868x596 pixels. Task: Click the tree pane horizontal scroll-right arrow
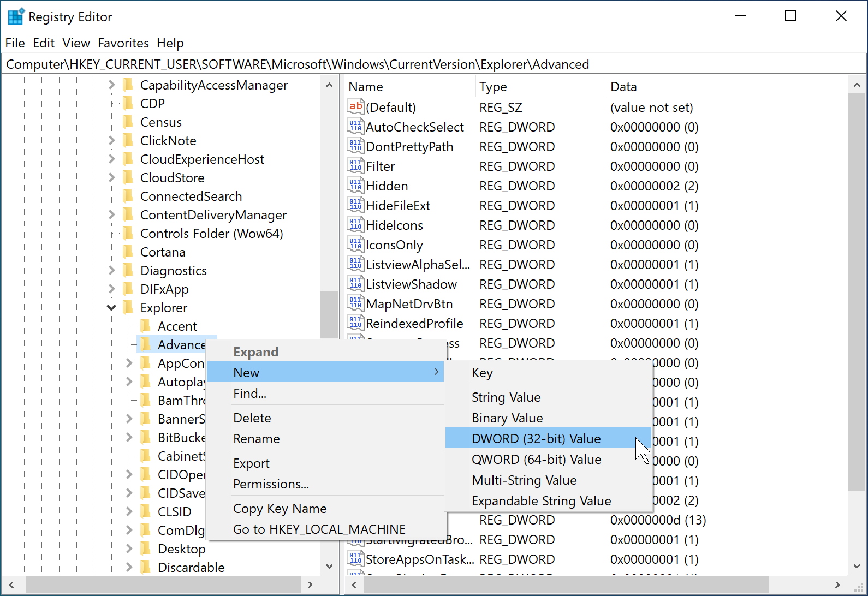point(310,585)
